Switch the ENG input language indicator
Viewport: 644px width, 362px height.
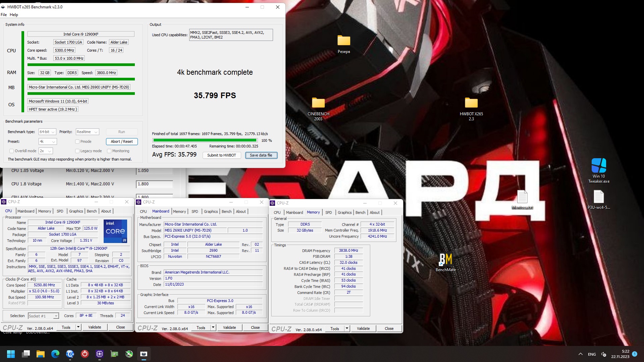(592, 354)
